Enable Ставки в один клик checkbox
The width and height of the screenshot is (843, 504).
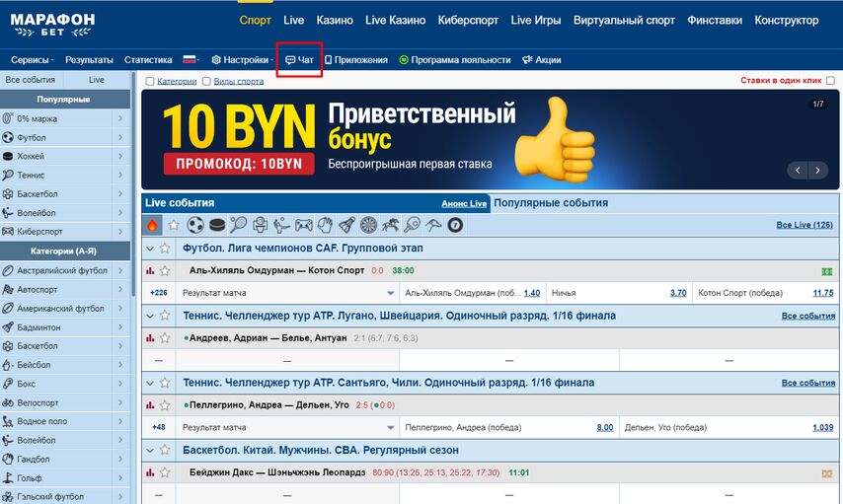[x=830, y=81]
